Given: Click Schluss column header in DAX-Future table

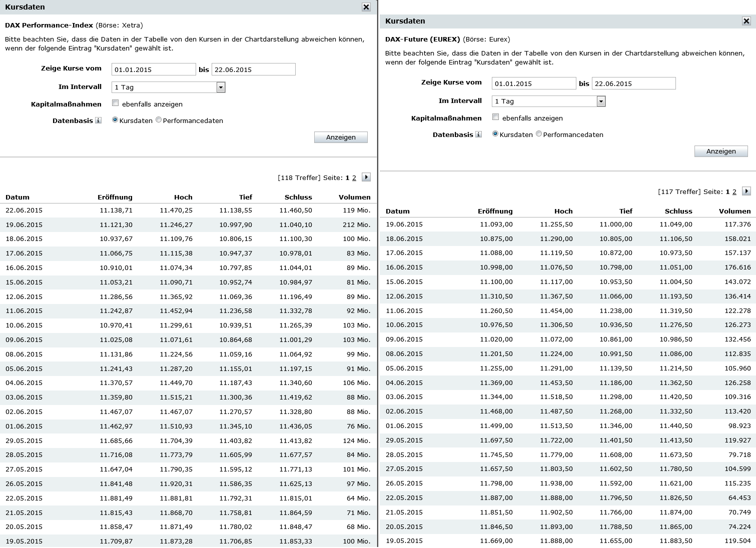Looking at the screenshot, I should [678, 211].
